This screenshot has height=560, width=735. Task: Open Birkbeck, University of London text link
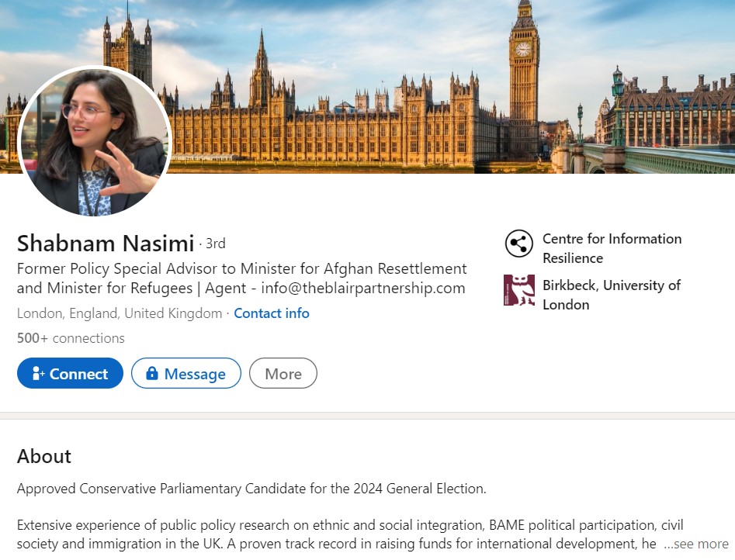[x=612, y=295]
